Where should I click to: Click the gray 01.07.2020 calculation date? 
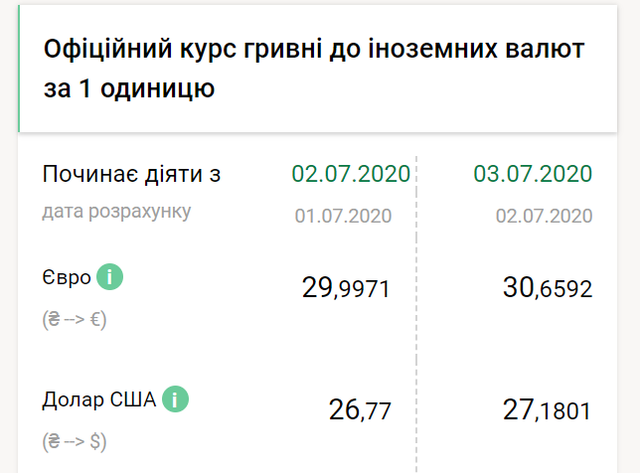tap(343, 216)
